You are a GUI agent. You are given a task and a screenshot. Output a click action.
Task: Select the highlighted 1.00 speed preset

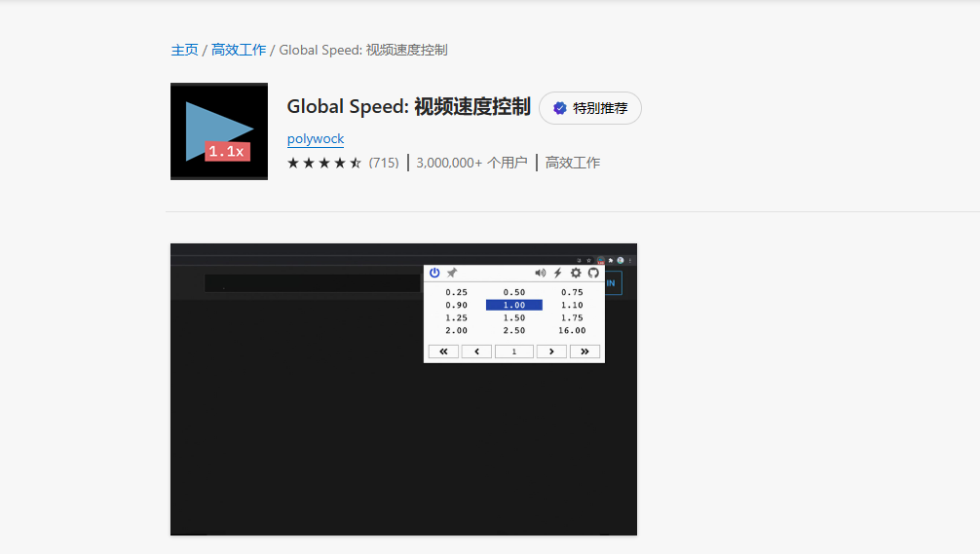pos(514,305)
